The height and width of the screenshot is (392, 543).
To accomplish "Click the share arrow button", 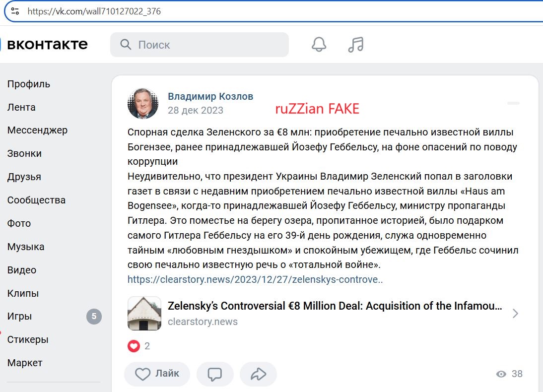I will pyautogui.click(x=258, y=374).
